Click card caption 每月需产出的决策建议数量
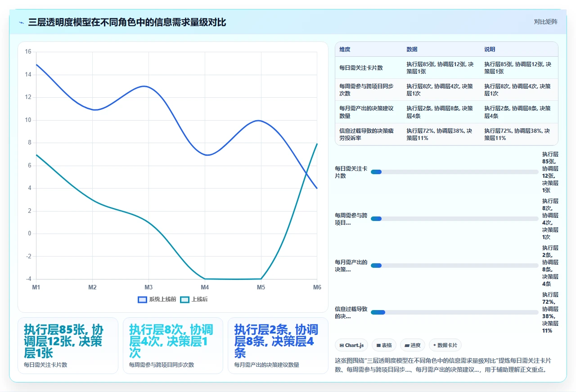This screenshot has width=576, height=392. click(266, 365)
